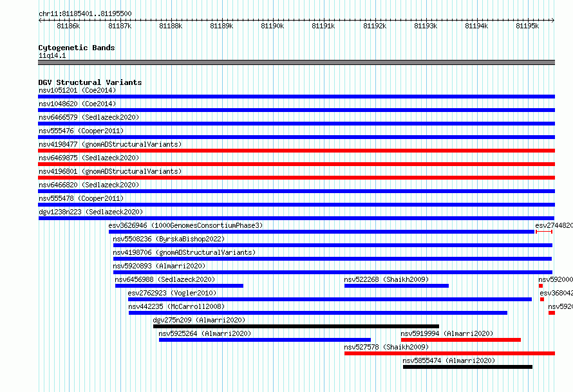This screenshot has width=573, height=392.
Task: Click the red bar under nsv527578
Action: [x=449, y=353]
